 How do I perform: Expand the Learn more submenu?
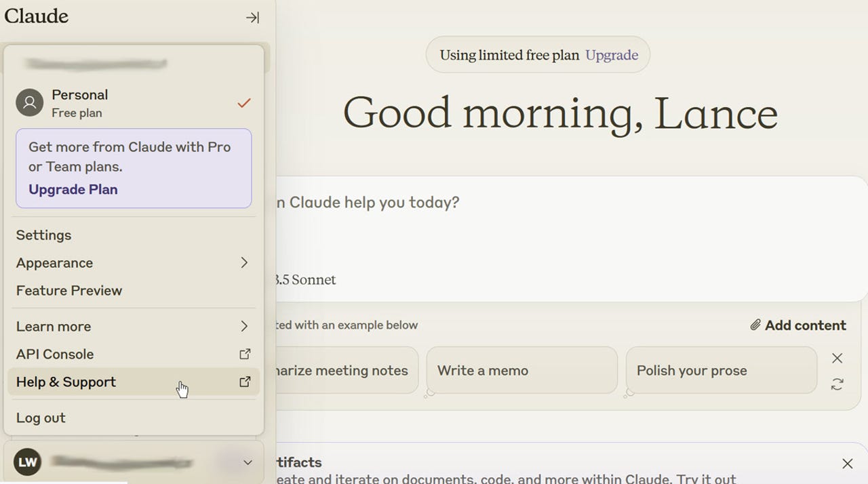244,326
